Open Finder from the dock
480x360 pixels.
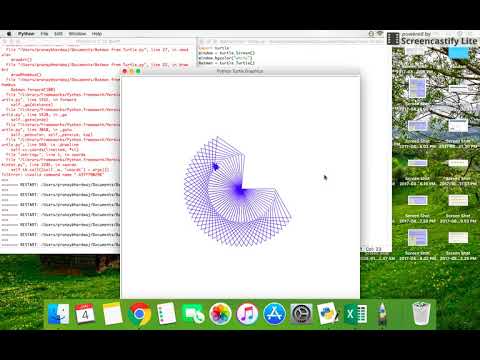(59, 314)
